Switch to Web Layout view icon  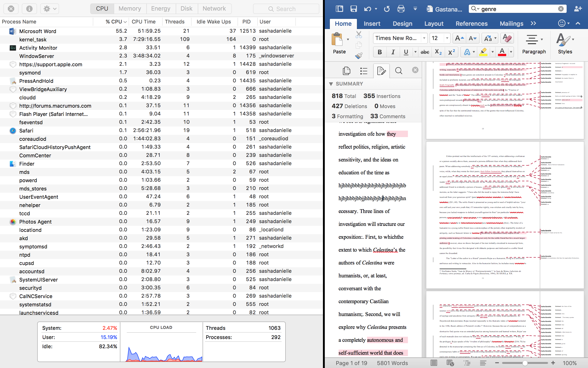pyautogui.click(x=450, y=363)
